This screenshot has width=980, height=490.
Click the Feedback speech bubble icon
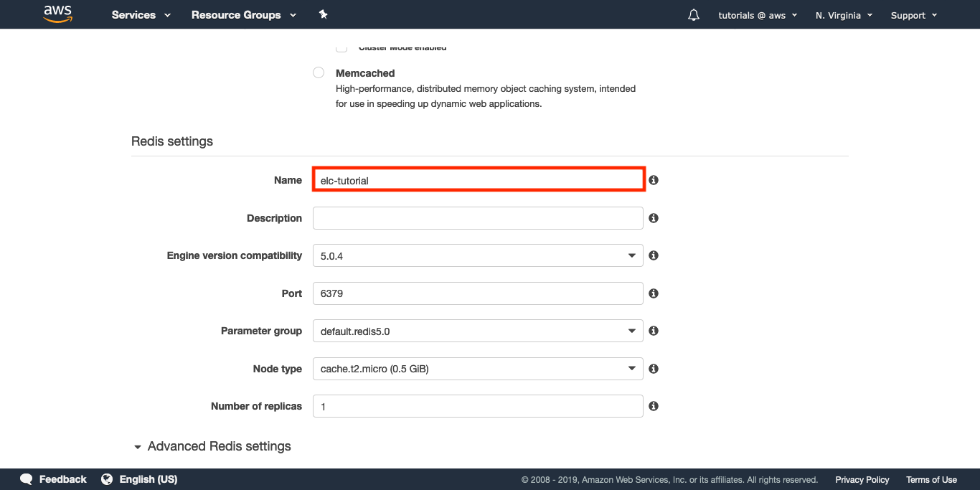27,479
